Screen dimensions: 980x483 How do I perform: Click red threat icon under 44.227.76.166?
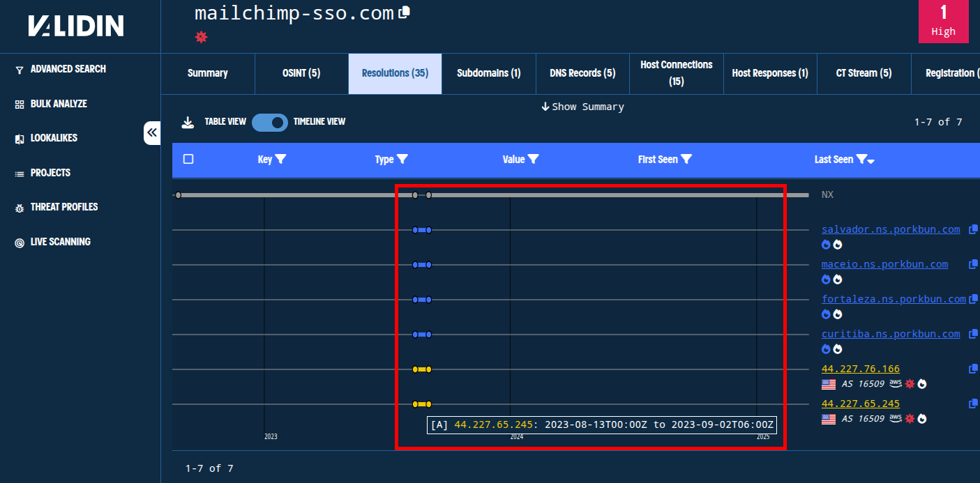pyautogui.click(x=910, y=383)
